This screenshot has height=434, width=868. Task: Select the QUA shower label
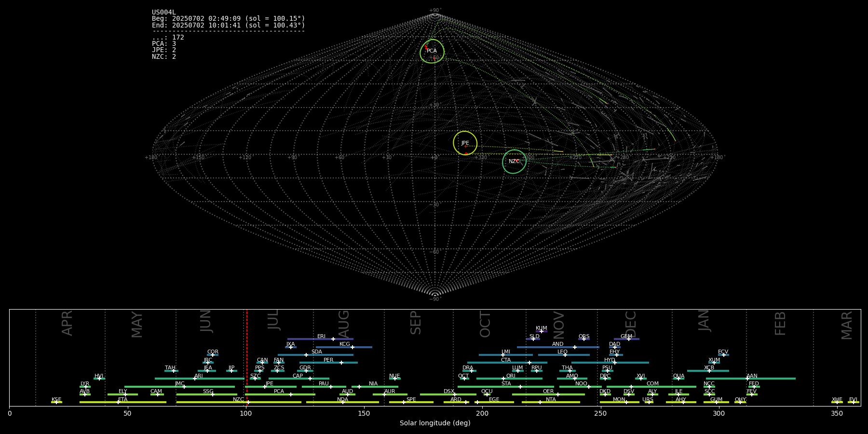679,376
